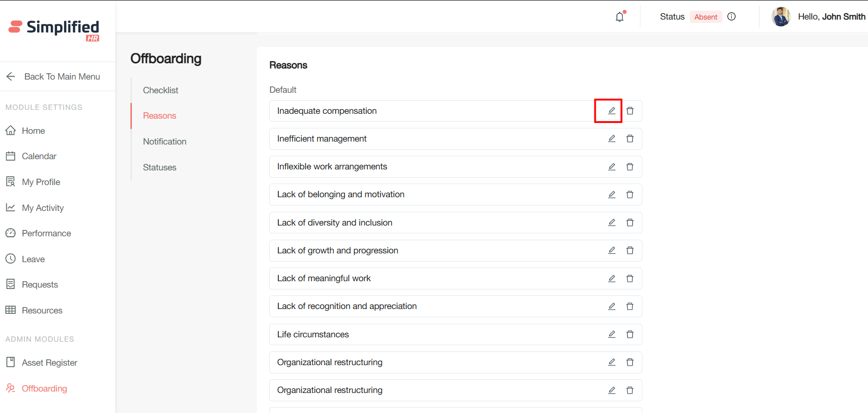This screenshot has width=868, height=413.
Task: Open the Asset Register admin module
Action: 49,363
